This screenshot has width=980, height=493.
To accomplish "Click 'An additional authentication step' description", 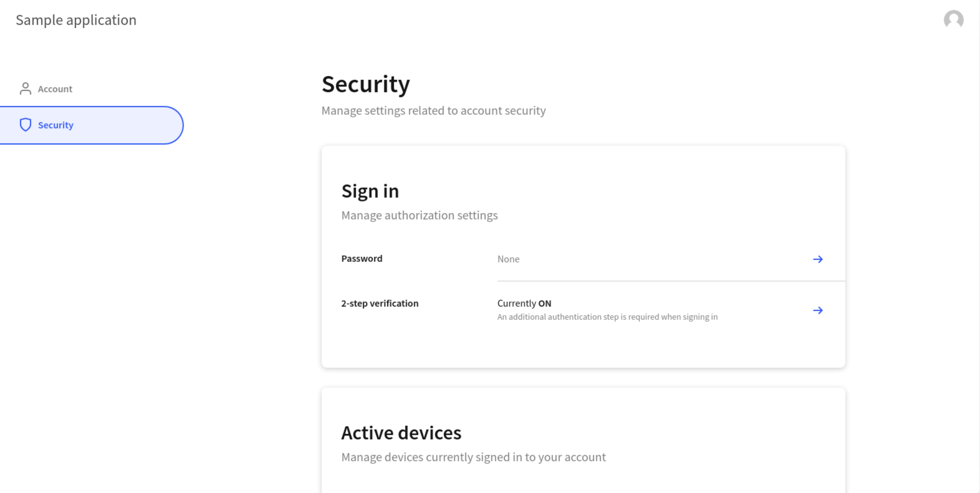I will pyautogui.click(x=607, y=317).
